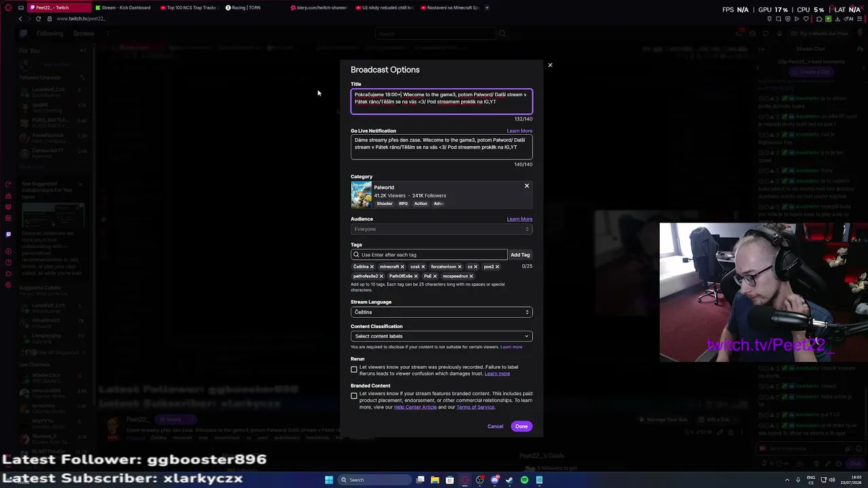The width and height of the screenshot is (868, 488).
Task: Open Learn more about content classification
Action: (x=511, y=347)
